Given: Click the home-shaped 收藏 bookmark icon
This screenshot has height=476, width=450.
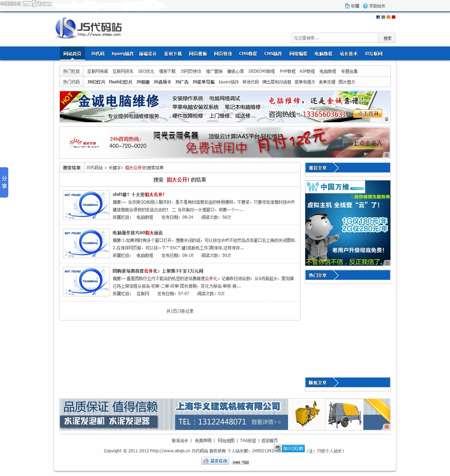Looking at the screenshot, I should [347, 6].
